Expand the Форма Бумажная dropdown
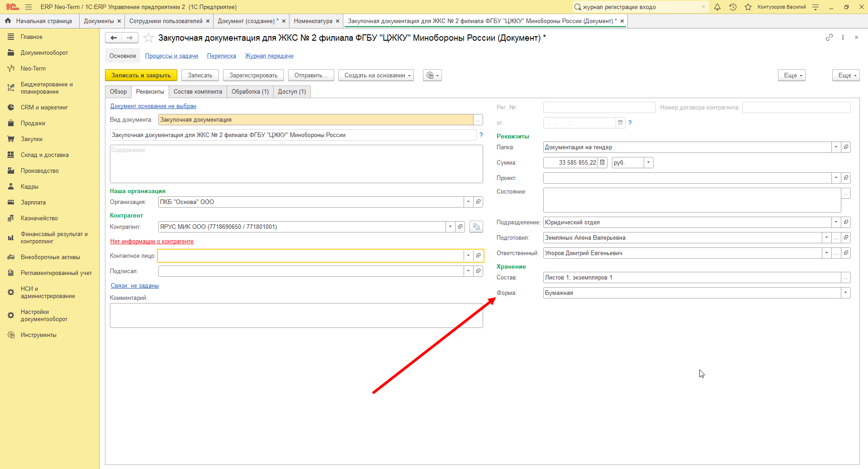868x469 pixels. click(x=845, y=293)
